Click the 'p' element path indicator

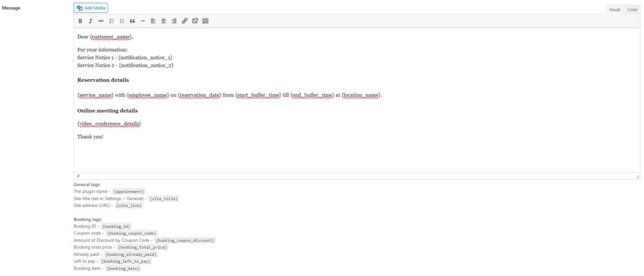tap(78, 176)
